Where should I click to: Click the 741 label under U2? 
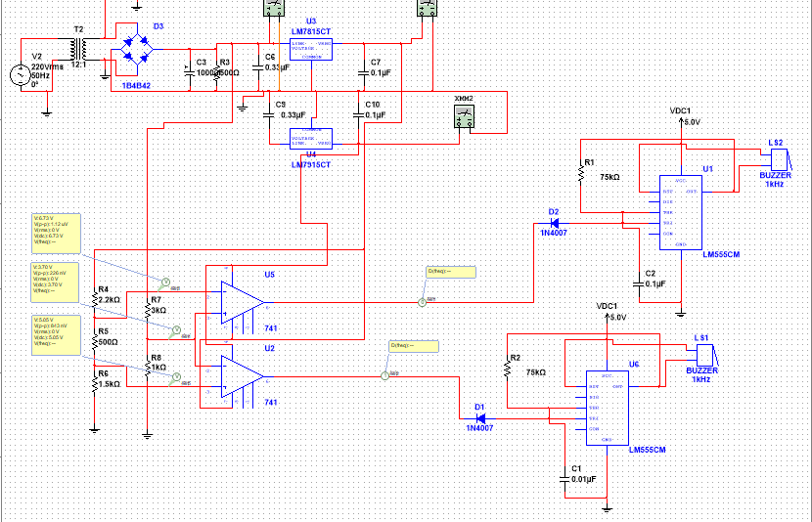pos(271,402)
